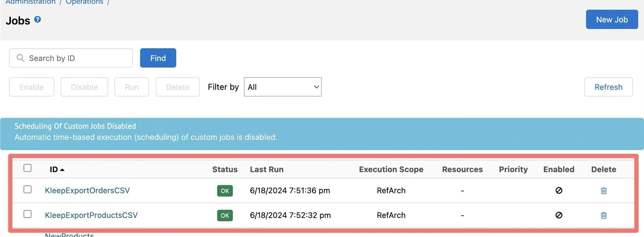
Task: Click the Delete button above the table
Action: [x=178, y=87]
